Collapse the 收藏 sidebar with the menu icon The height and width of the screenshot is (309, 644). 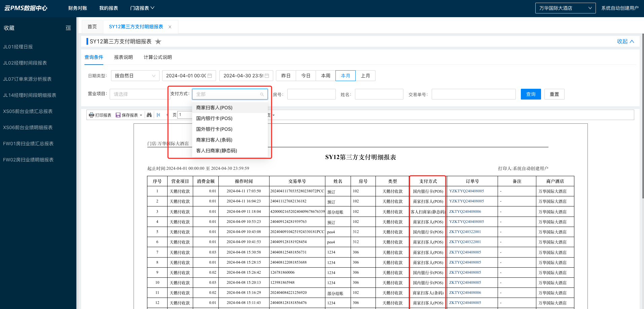[68, 28]
